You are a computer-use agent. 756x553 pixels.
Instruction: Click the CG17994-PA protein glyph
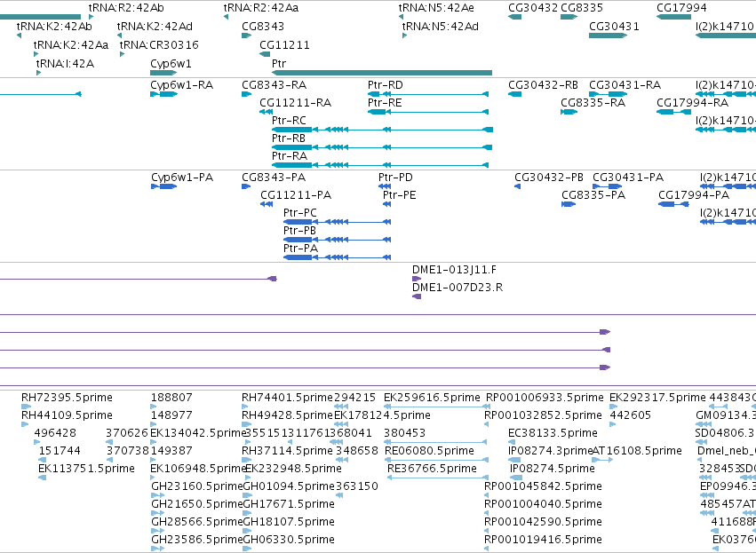point(673,204)
